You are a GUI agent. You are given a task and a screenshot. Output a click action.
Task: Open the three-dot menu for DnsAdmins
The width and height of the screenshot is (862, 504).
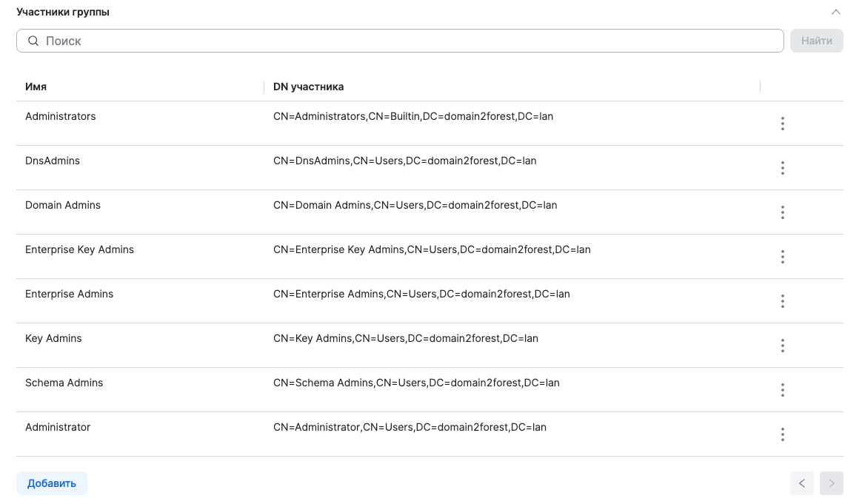pyautogui.click(x=782, y=168)
